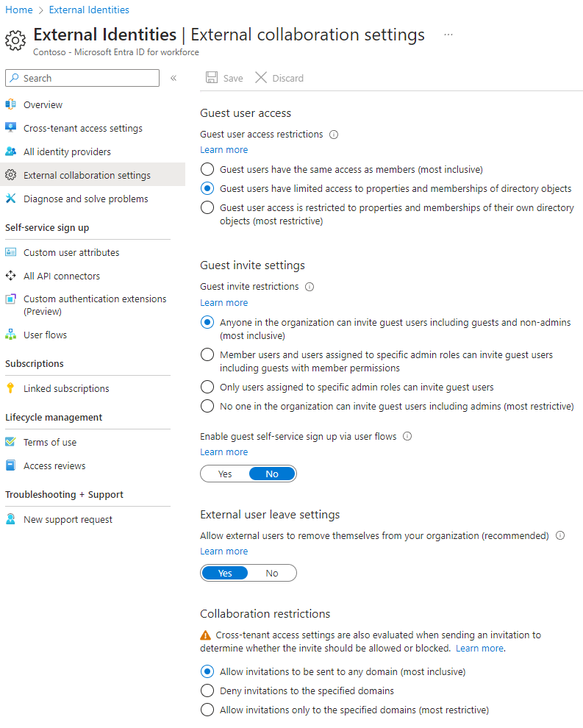Open All identity providers
This screenshot has height=728, width=583.
pyautogui.click(x=65, y=151)
